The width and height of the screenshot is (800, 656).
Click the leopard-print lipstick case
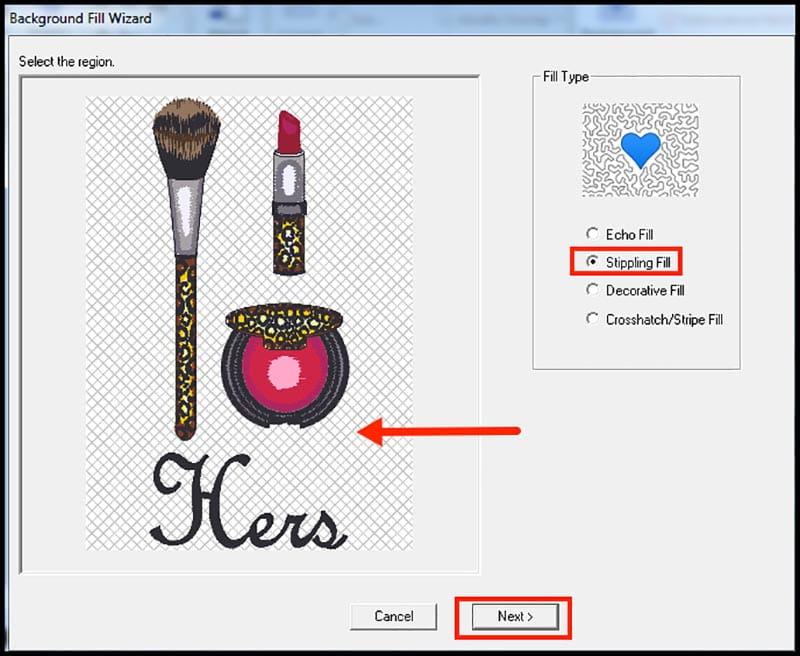point(289,240)
